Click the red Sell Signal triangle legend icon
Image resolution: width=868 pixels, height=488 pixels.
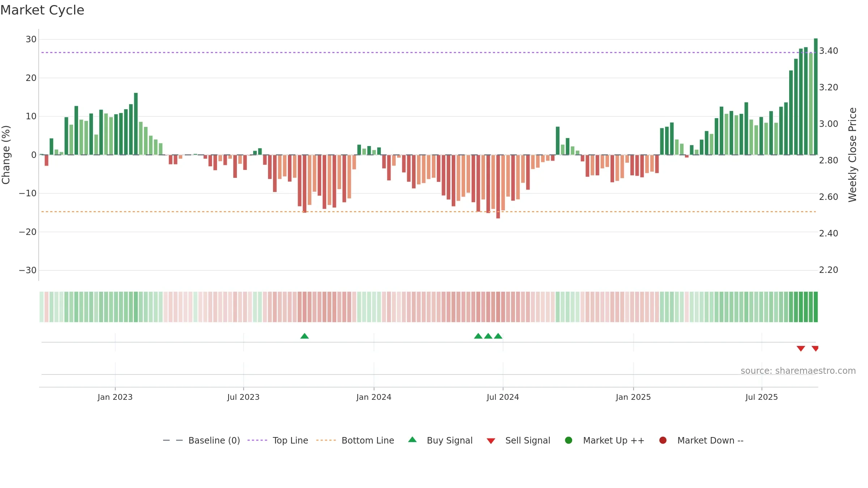pos(491,441)
